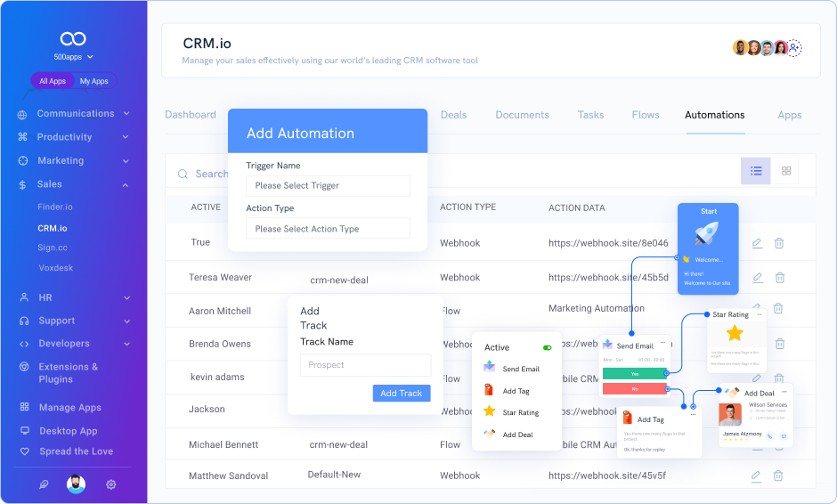Image resolution: width=837 pixels, height=504 pixels.
Task: Select Star Rating from action list
Action: pyautogui.click(x=511, y=412)
